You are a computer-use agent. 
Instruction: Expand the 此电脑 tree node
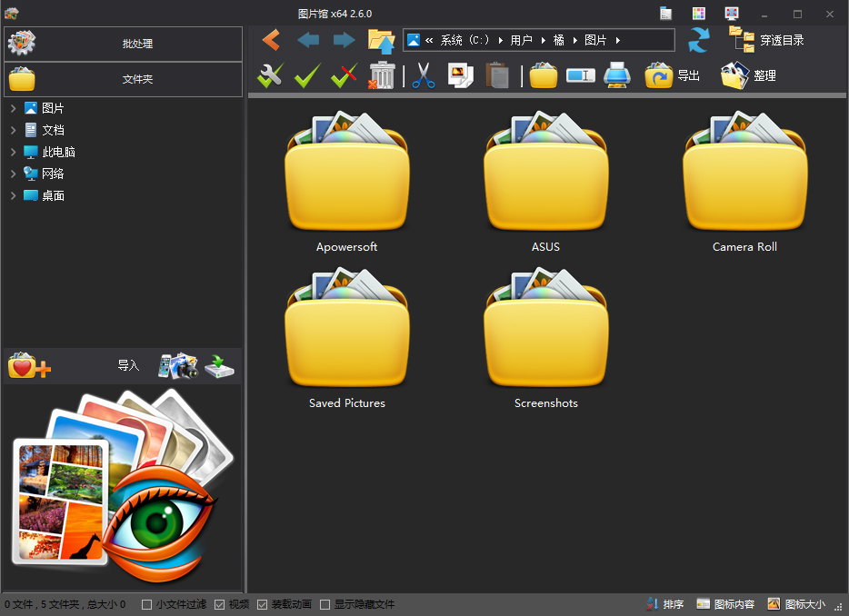[x=13, y=152]
